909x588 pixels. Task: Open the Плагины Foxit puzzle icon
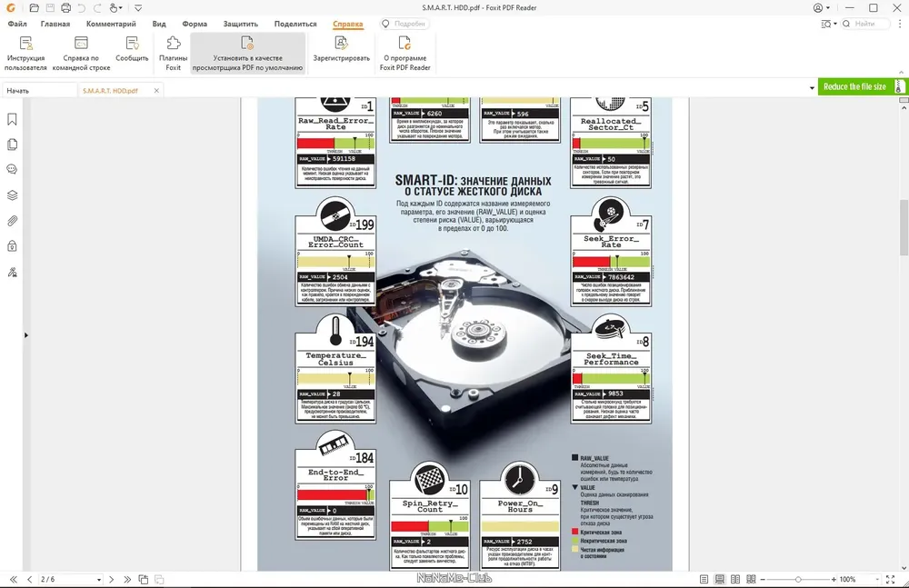pyautogui.click(x=173, y=50)
